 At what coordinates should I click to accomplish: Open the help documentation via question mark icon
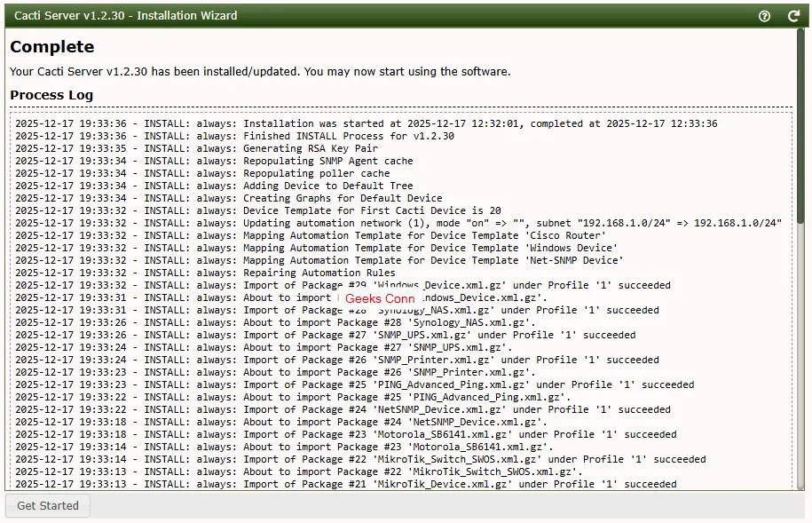click(x=764, y=15)
